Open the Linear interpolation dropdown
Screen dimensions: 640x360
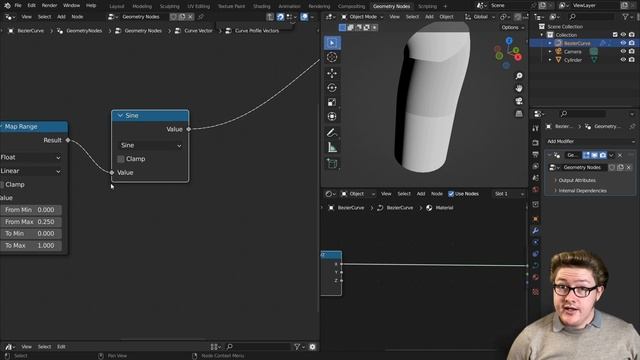(x=31, y=171)
